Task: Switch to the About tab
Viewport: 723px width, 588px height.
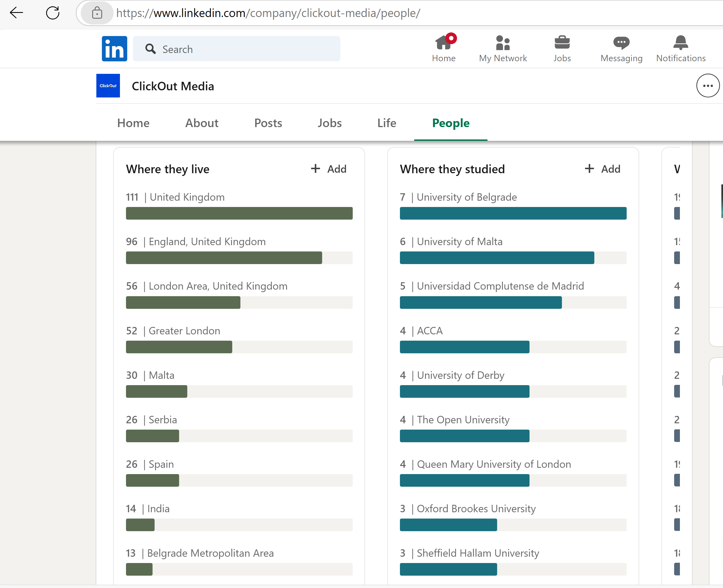Action: click(202, 123)
